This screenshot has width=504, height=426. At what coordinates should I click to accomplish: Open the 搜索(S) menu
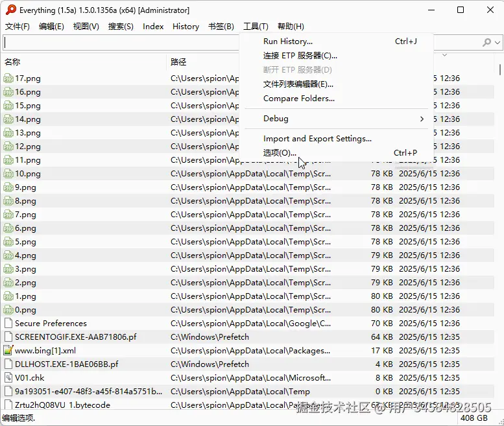tap(121, 27)
